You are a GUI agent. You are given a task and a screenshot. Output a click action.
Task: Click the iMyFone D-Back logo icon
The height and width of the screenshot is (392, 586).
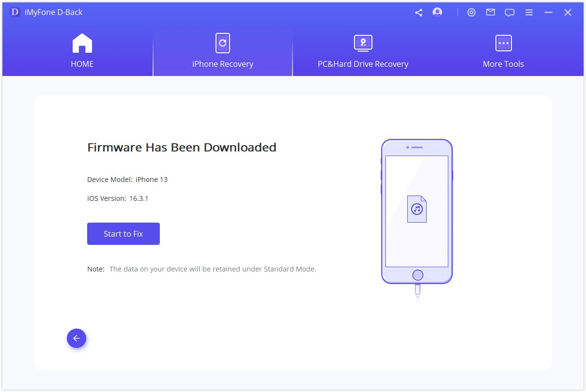(15, 12)
